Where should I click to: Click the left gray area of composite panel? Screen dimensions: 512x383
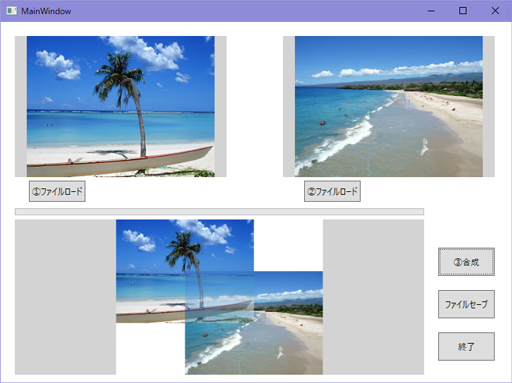click(x=65, y=297)
